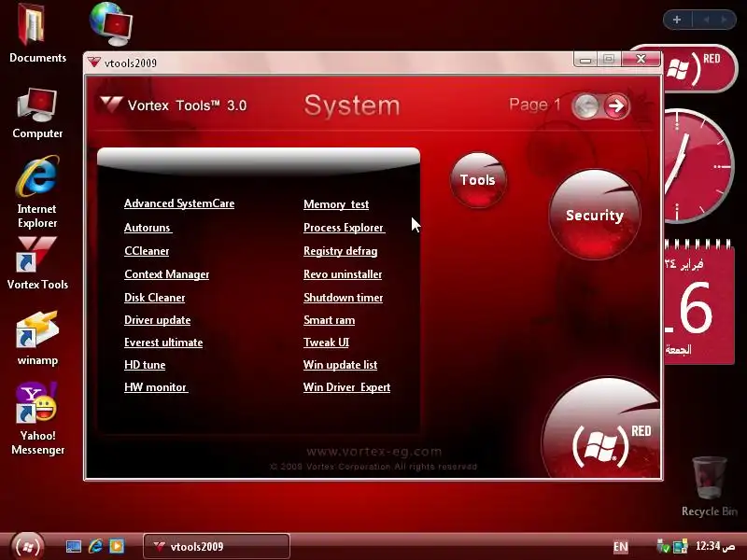Open the HD tune link
The image size is (747, 560).
(145, 365)
